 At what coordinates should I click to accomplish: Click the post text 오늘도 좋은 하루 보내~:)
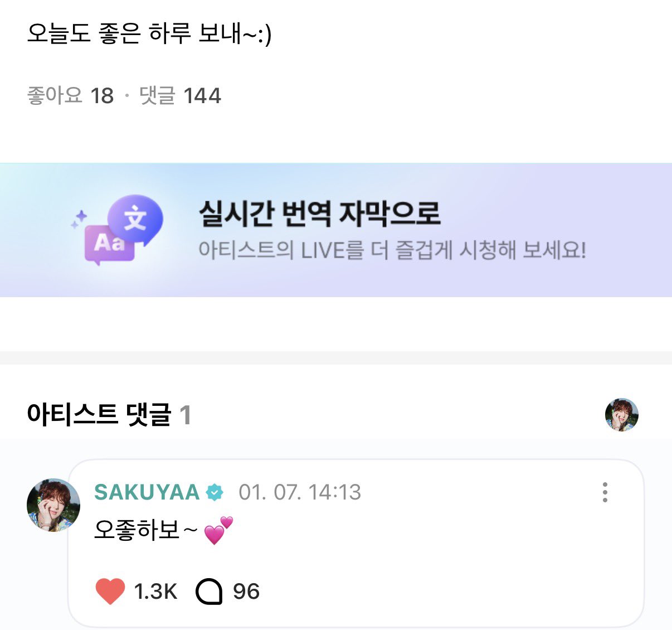coord(149,33)
